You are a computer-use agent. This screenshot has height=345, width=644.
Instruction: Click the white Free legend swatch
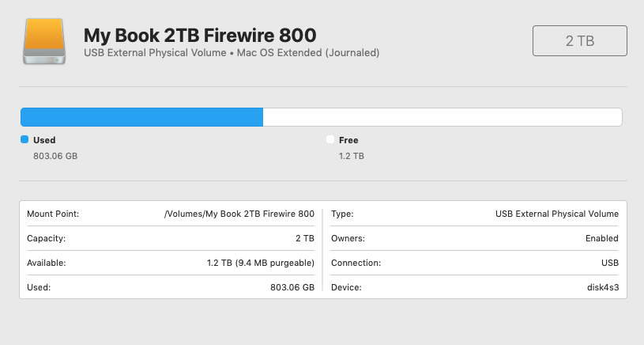(x=330, y=140)
